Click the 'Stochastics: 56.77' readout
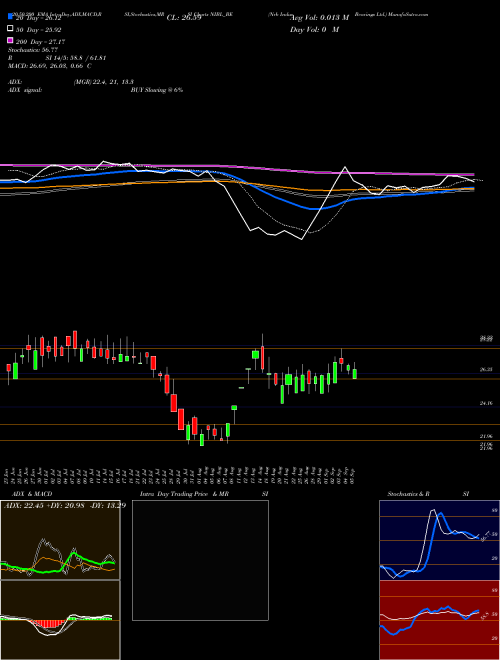 coord(33,50)
